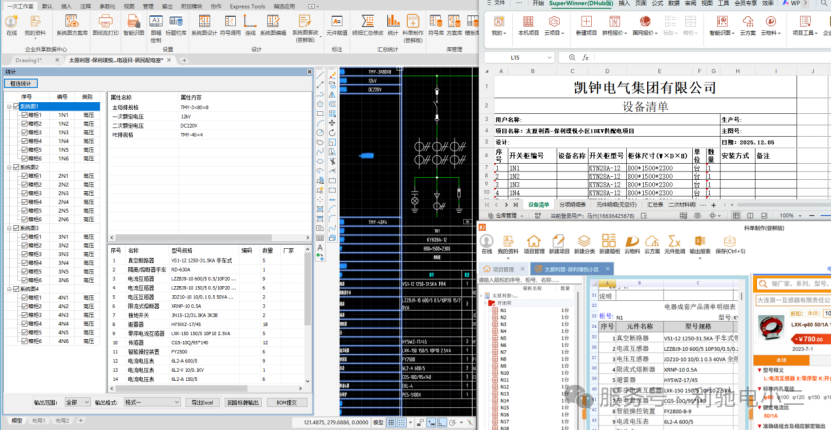Open the 统计 bar chart tool
Viewport: 831px width, 430px height.
(393, 24)
